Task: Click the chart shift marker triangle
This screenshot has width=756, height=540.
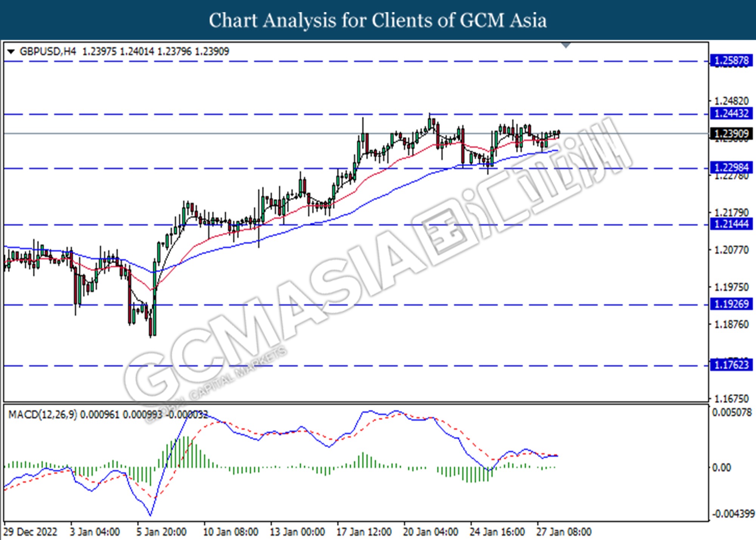Action: 566,45
